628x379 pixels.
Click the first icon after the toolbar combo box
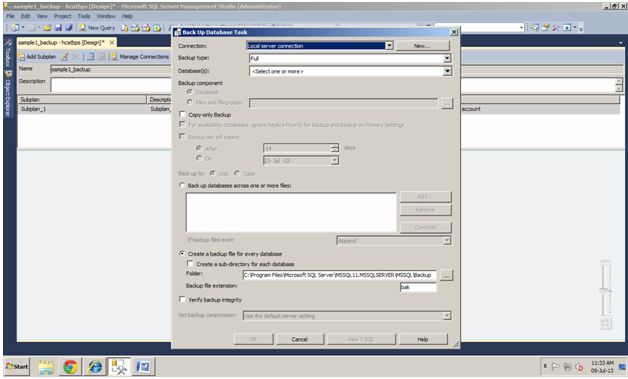(534, 28)
